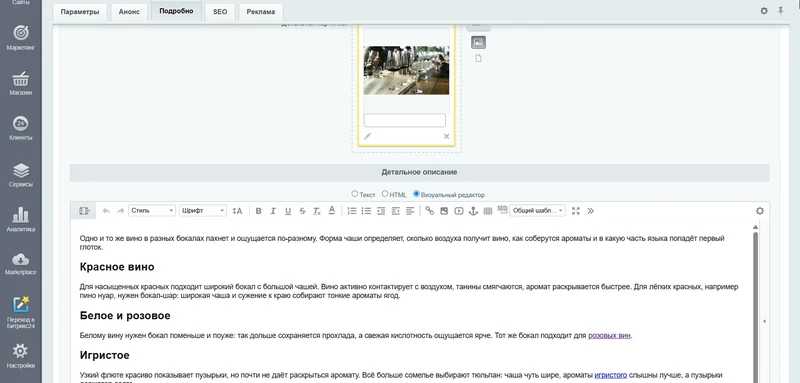
Task: Open the Шрифт dropdown
Action: click(x=203, y=211)
